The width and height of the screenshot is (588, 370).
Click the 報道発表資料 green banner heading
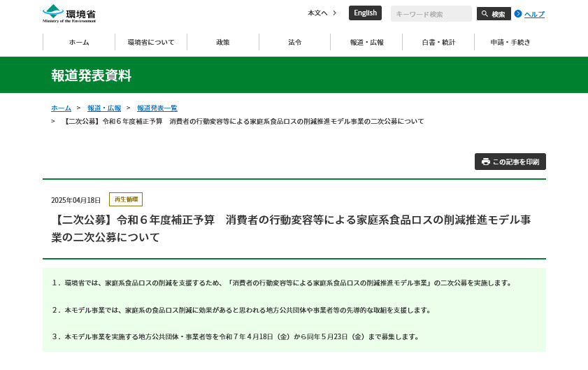pyautogui.click(x=91, y=76)
